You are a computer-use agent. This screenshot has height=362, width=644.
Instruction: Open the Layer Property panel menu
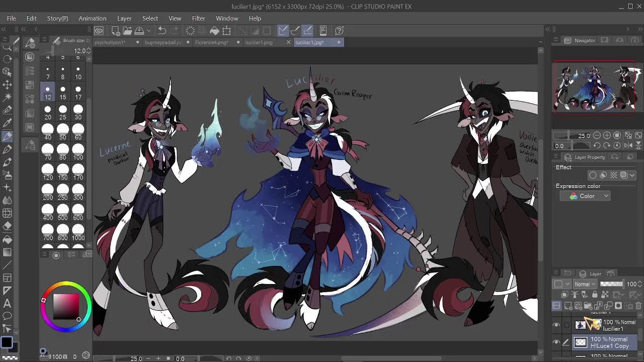(x=556, y=157)
